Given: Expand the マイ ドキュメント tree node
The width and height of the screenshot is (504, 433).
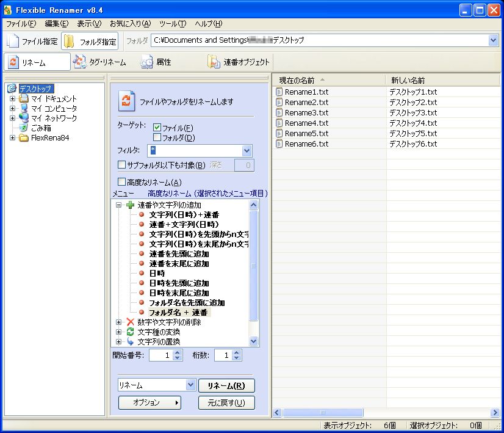Looking at the screenshot, I should click(12, 98).
